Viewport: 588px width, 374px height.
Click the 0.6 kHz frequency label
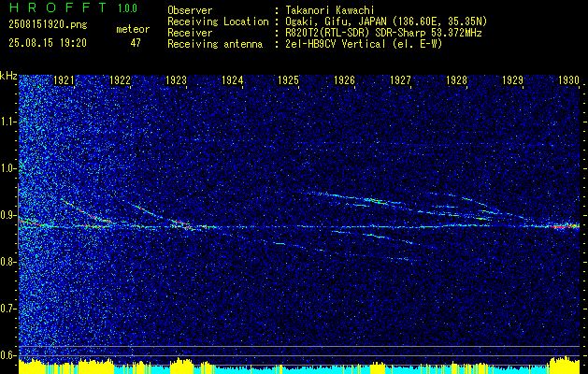8,355
